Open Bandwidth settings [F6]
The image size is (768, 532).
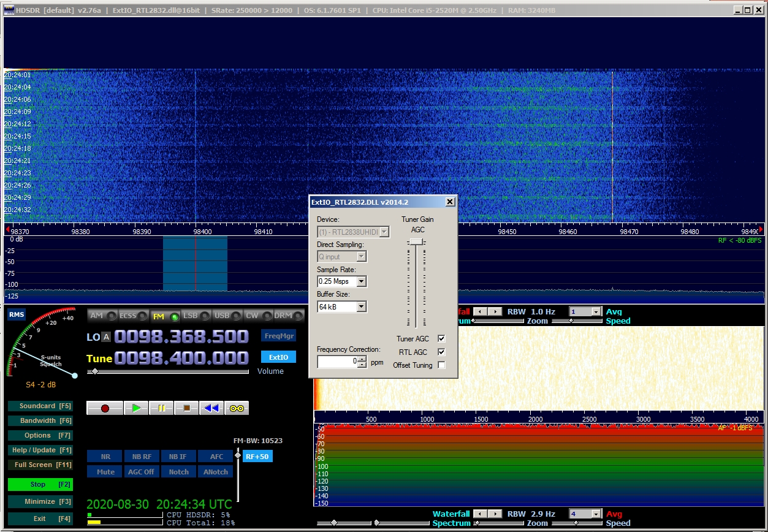point(40,420)
